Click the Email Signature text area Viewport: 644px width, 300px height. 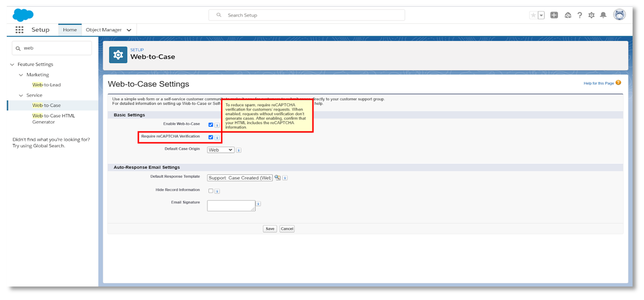[x=231, y=206]
